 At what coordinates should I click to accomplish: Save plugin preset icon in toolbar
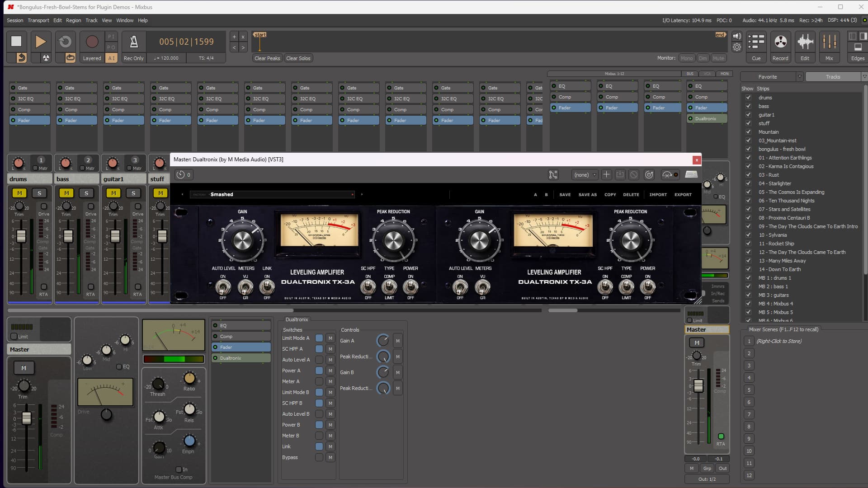620,174
